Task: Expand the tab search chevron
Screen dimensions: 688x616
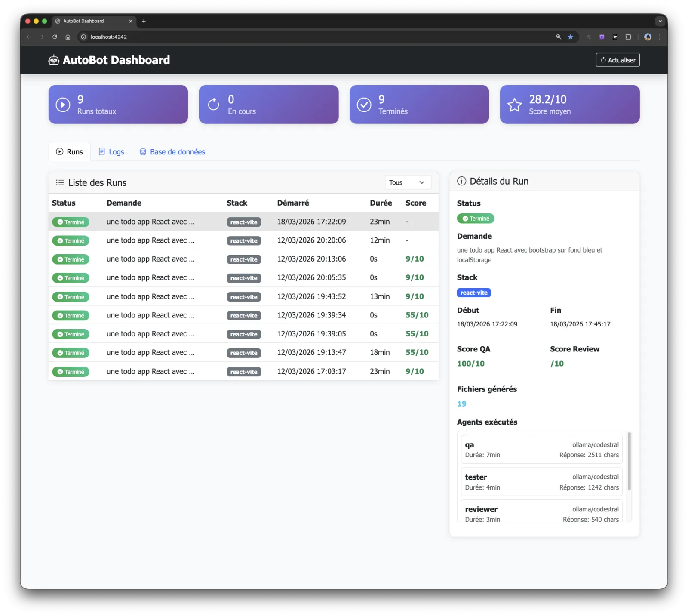Action: point(660,21)
